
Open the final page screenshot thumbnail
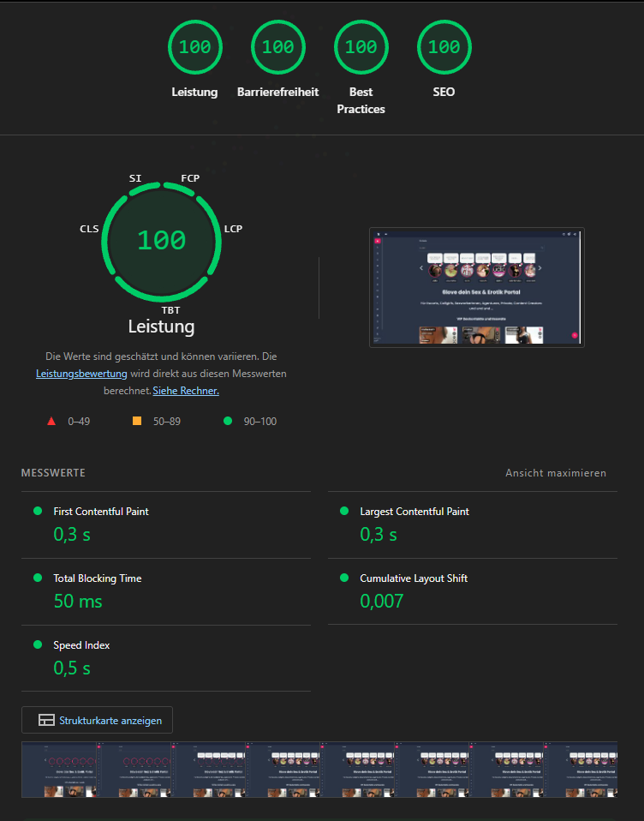tap(476, 287)
